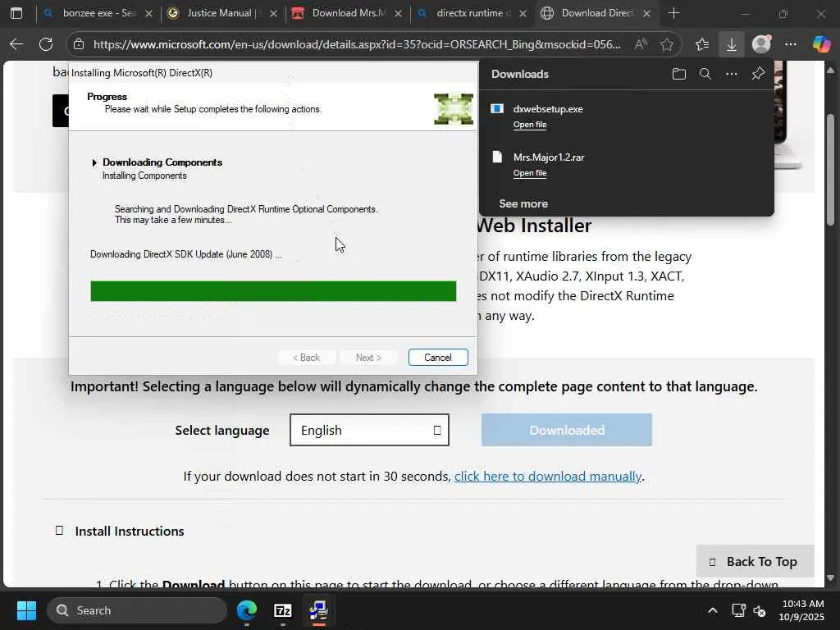Open More options in Downloads panel
This screenshot has height=630, width=840.
click(731, 74)
